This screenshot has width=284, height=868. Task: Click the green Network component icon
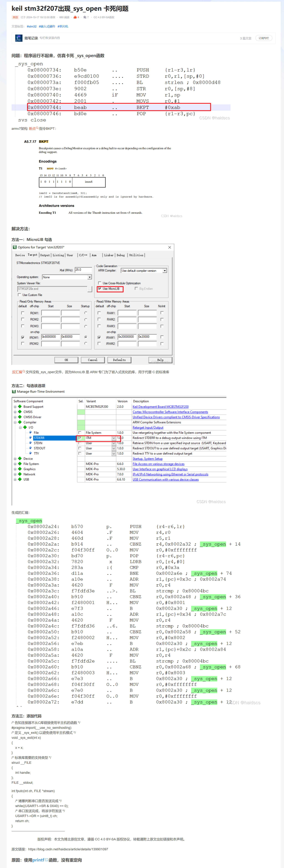20,474
